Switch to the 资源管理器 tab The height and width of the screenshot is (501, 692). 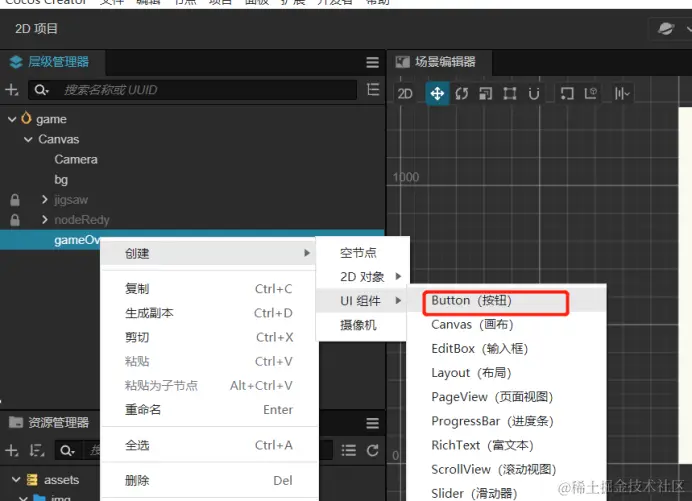(x=49, y=422)
